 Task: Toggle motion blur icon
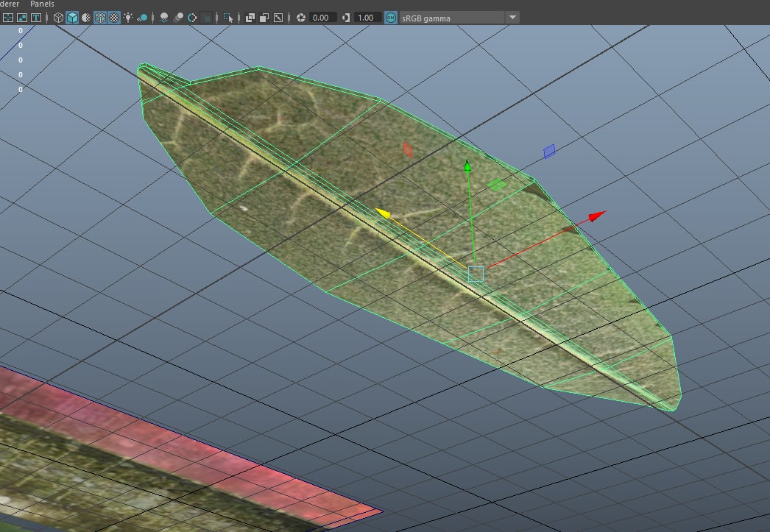[179, 18]
